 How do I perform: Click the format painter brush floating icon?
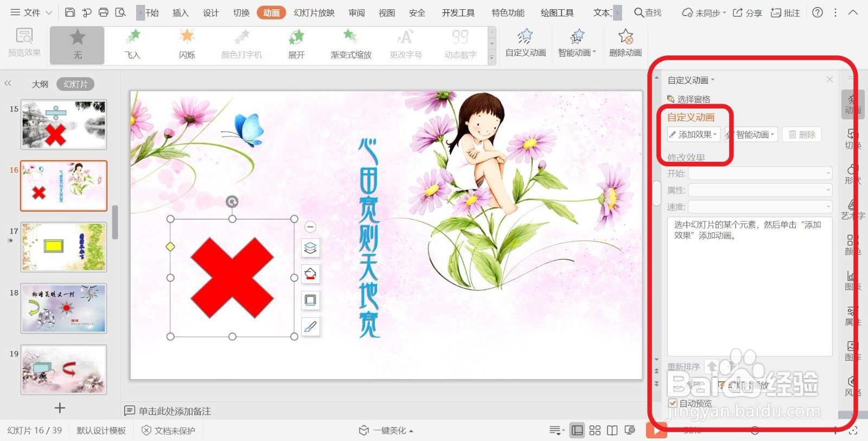pos(310,326)
